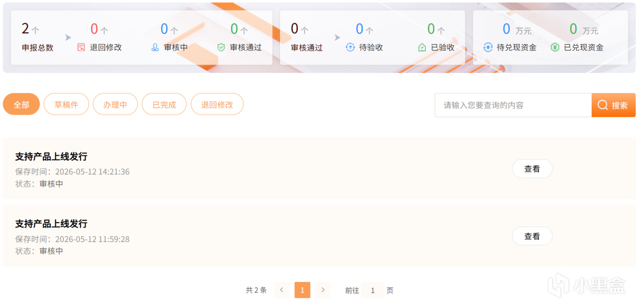Click the 审核中 stamp icon
Viewport: 644px width, 306px height.
coord(155,47)
